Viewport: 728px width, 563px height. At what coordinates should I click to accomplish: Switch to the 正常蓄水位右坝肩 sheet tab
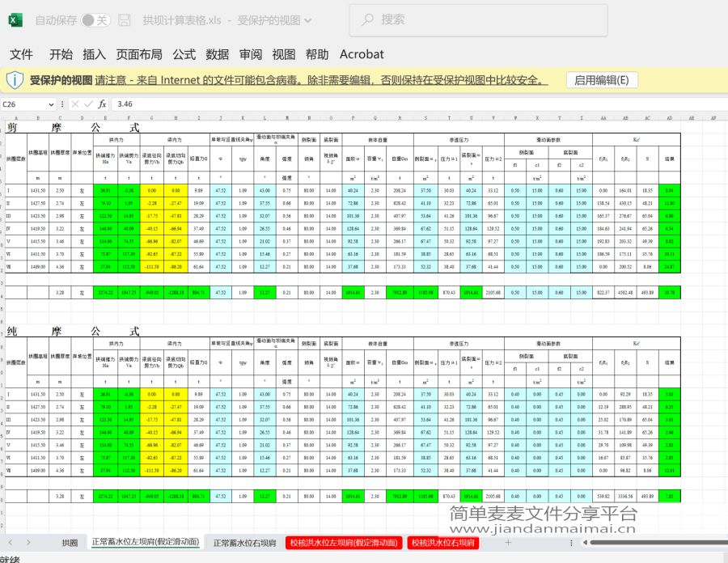[244, 543]
